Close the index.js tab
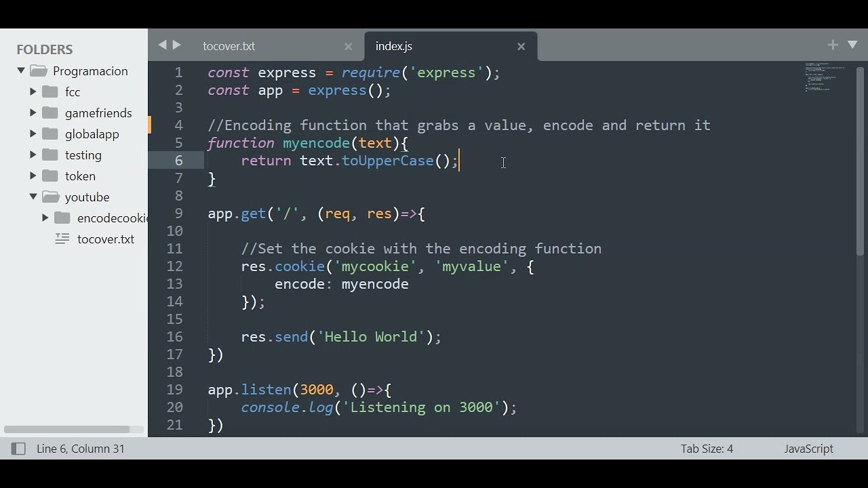 (521, 47)
